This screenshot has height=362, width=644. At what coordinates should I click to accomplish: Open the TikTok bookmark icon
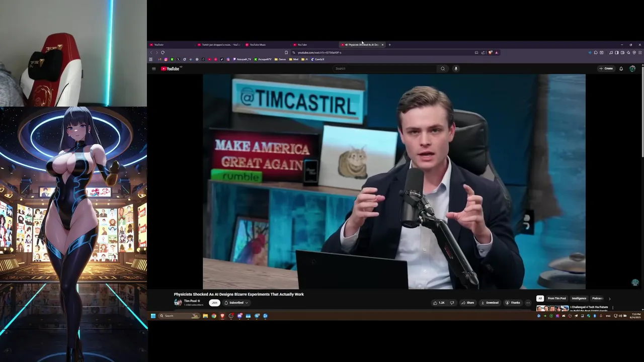coord(222,59)
